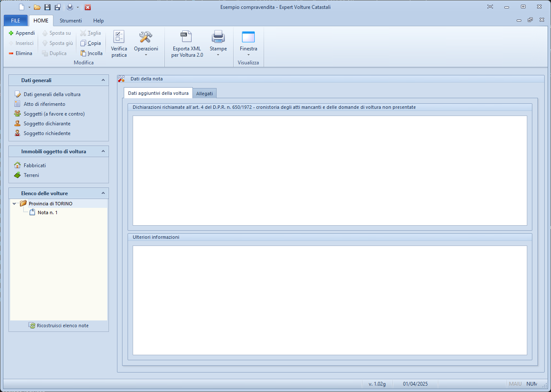This screenshot has height=392, width=551.
Task: Open the Strumenti ribbon tab
Action: (x=71, y=20)
